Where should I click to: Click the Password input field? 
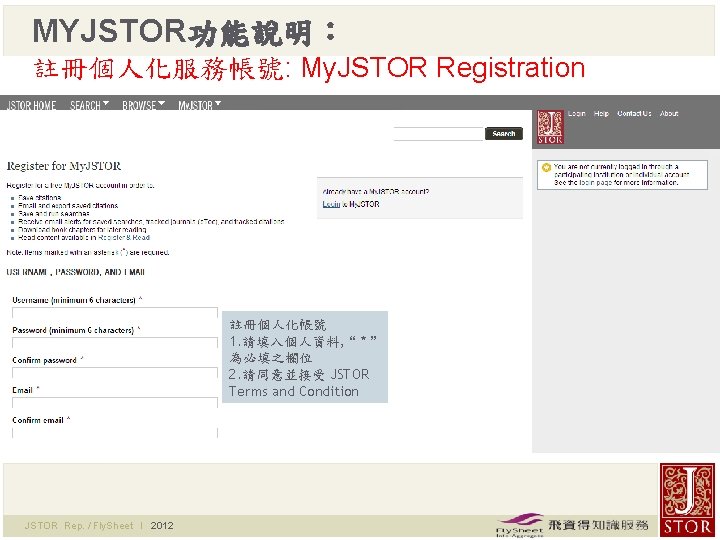tap(115, 343)
